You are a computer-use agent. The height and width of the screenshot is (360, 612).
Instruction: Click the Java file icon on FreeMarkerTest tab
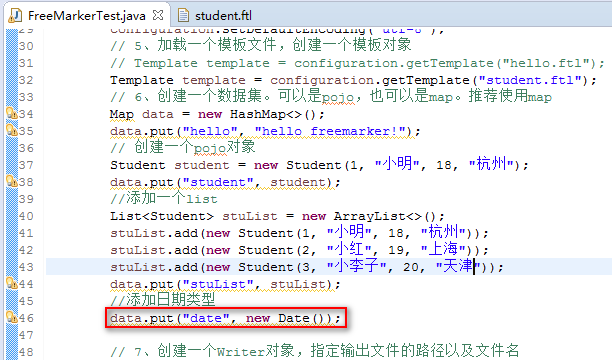click(16, 16)
